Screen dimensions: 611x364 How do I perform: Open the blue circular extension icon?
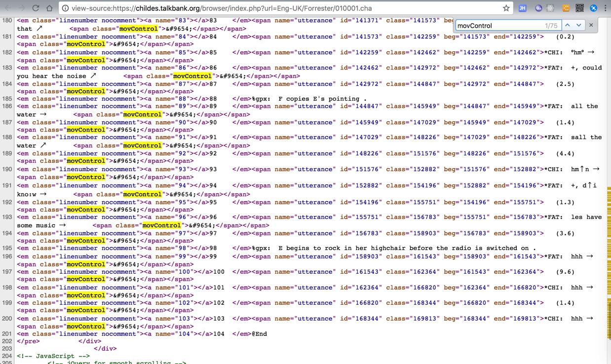pos(594,8)
